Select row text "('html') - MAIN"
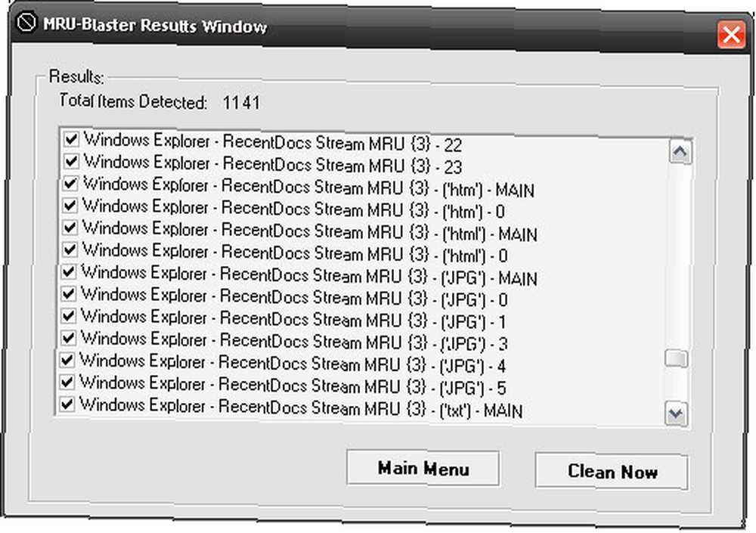 pos(309,231)
